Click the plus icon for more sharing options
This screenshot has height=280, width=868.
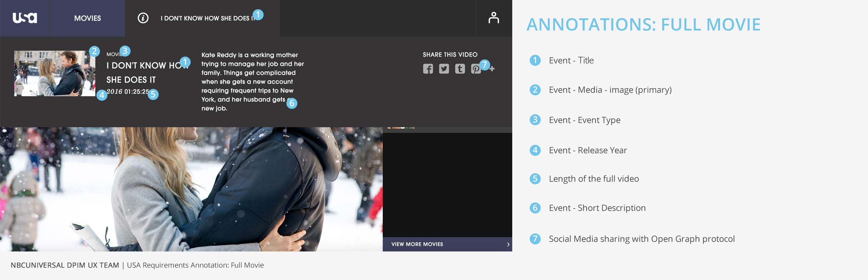point(492,69)
